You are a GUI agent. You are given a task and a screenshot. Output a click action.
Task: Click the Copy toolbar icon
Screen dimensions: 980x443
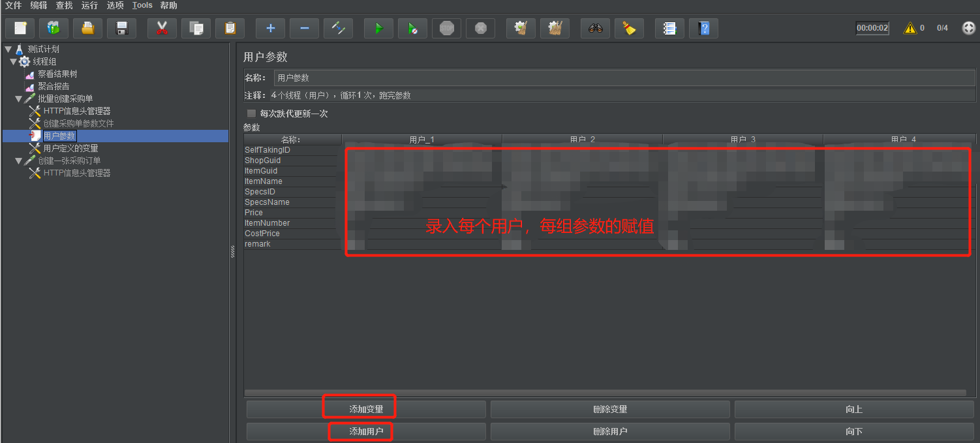coord(196,28)
